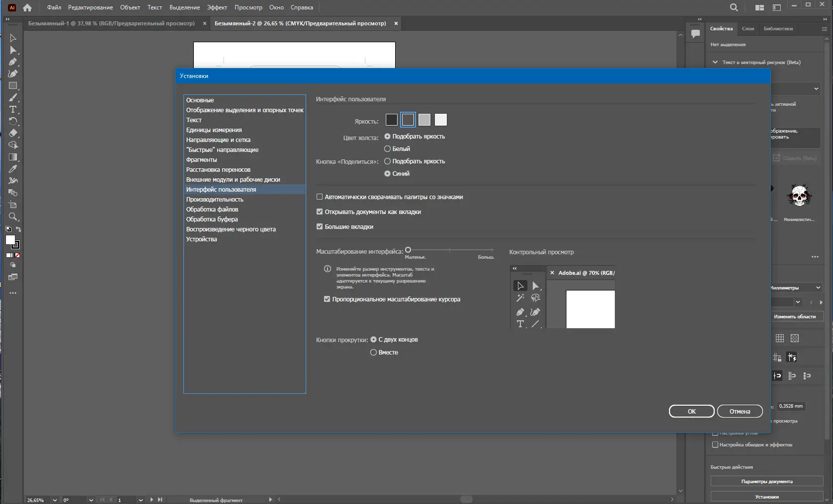Select 'Белый' canvas color radio button

pos(387,149)
